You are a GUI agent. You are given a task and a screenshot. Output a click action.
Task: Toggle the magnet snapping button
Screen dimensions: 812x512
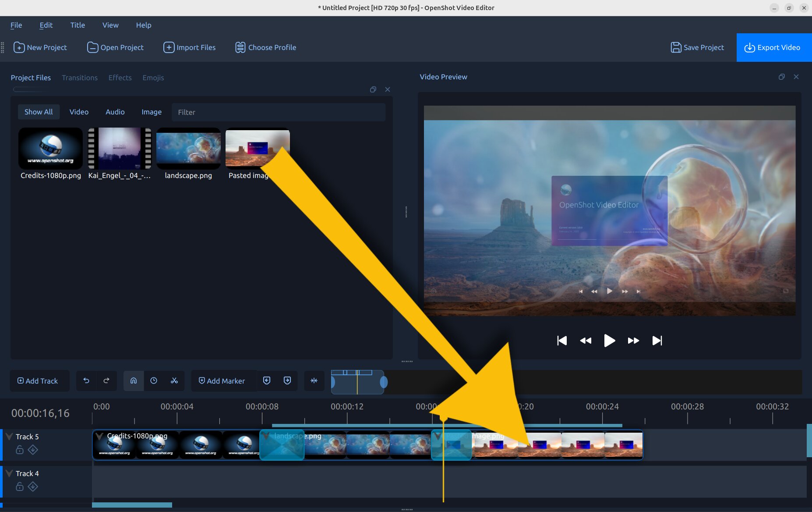click(134, 380)
